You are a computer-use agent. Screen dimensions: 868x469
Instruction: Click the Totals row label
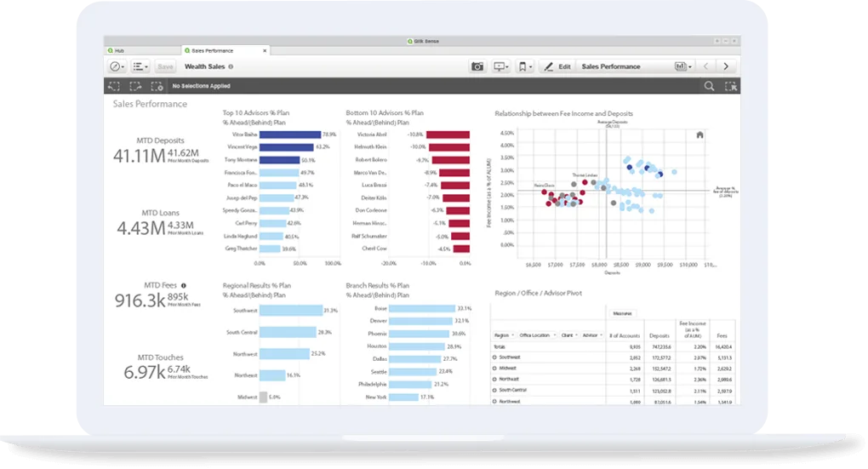click(500, 347)
